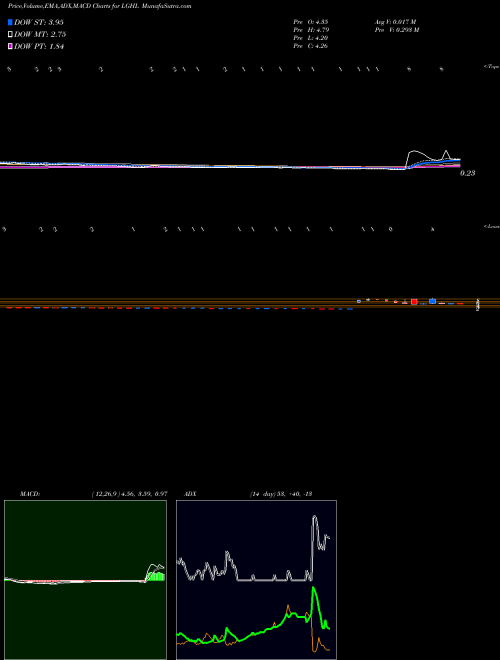
Task: Click the green MACD histogram bars
Action: 156,576
